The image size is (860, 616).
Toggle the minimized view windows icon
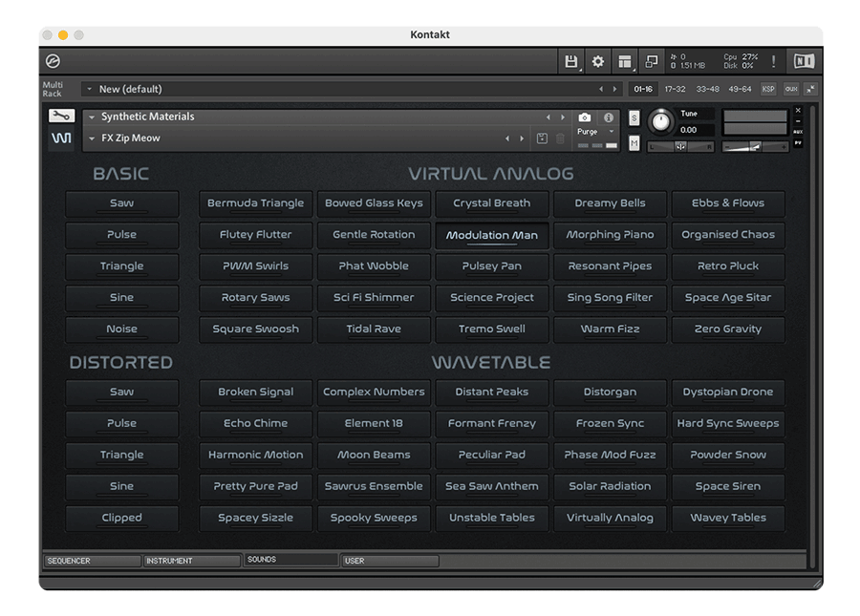pos(651,61)
